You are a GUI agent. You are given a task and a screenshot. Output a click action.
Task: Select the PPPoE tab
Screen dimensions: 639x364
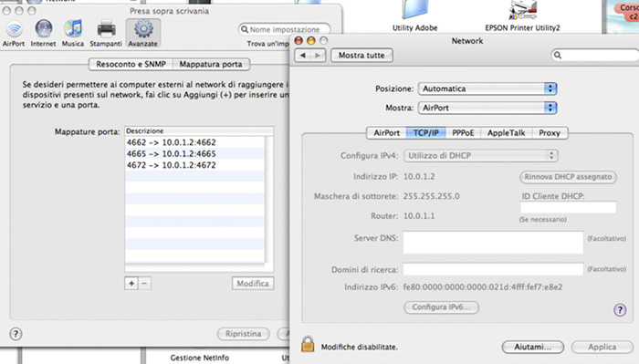point(463,132)
